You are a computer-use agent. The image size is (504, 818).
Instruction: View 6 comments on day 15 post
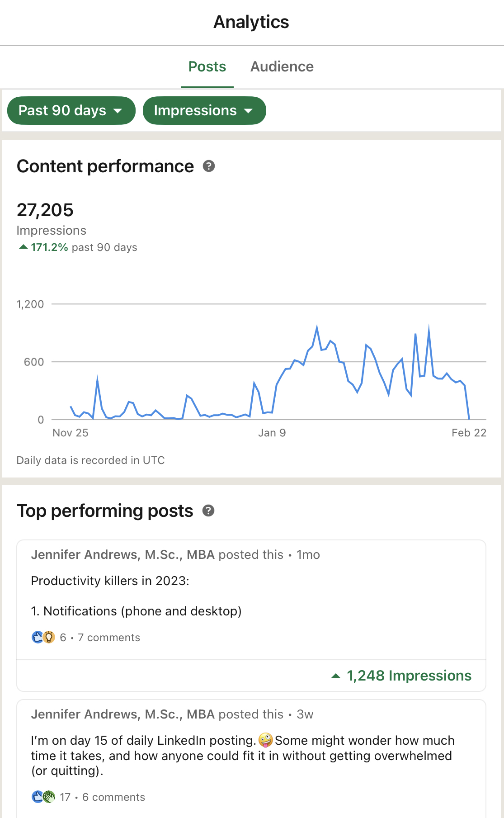113,797
